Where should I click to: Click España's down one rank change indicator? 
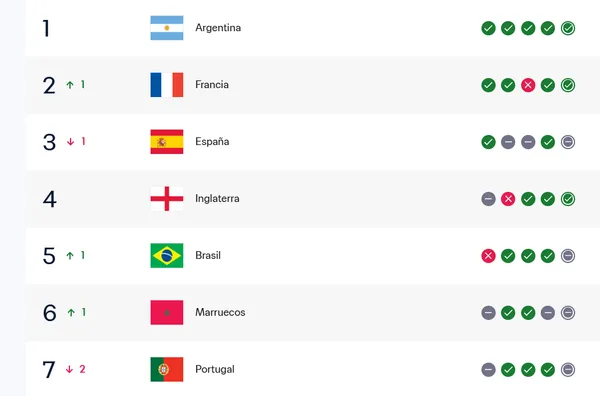(75, 142)
